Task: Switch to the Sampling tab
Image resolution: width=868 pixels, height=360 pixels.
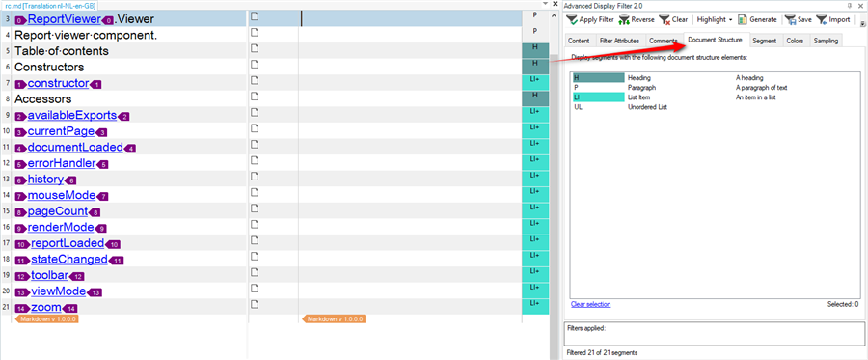Action: point(826,41)
